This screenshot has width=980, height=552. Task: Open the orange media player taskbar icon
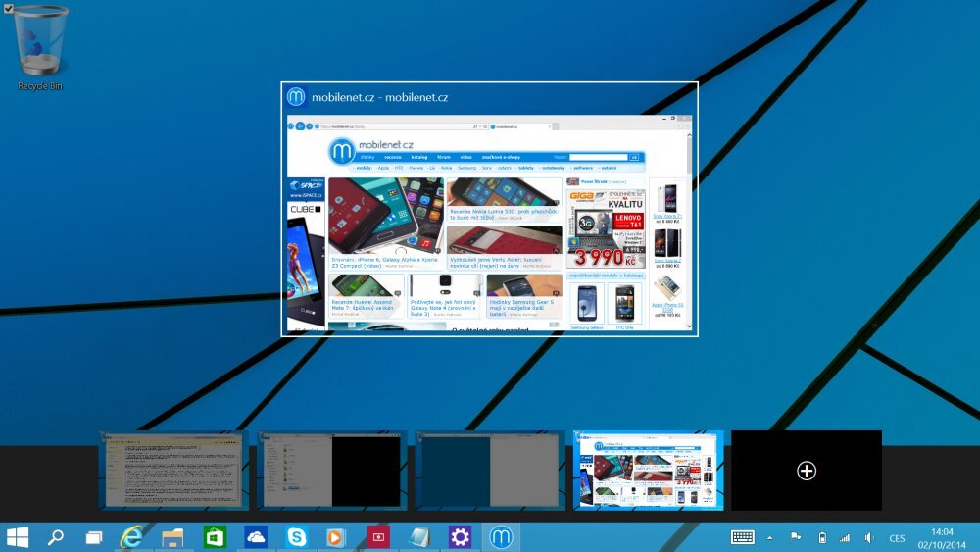coord(335,537)
